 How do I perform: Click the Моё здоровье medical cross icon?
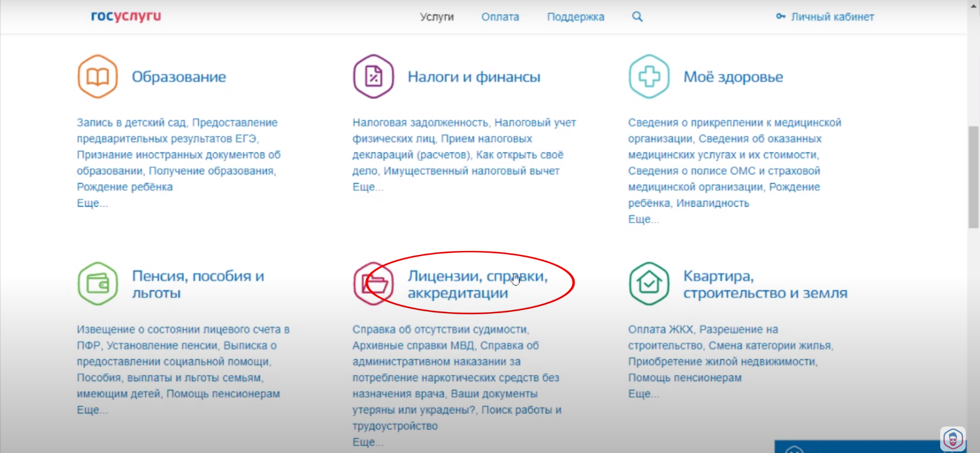coord(649,77)
